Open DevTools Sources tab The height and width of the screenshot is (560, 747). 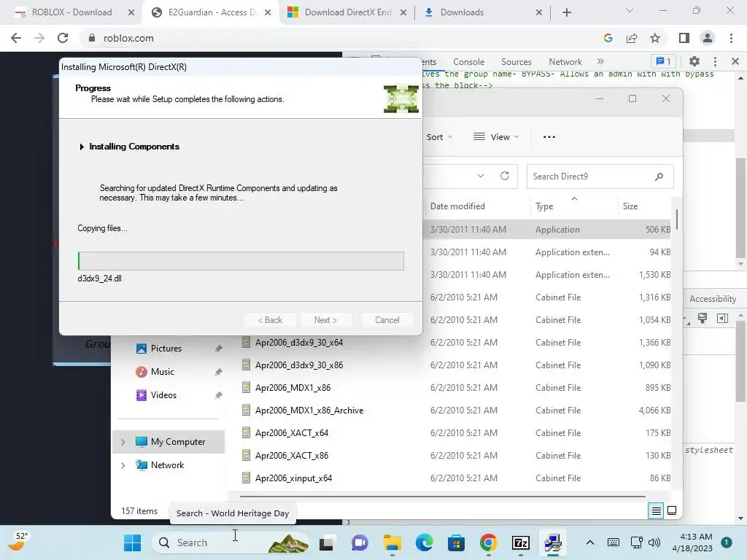point(516,62)
